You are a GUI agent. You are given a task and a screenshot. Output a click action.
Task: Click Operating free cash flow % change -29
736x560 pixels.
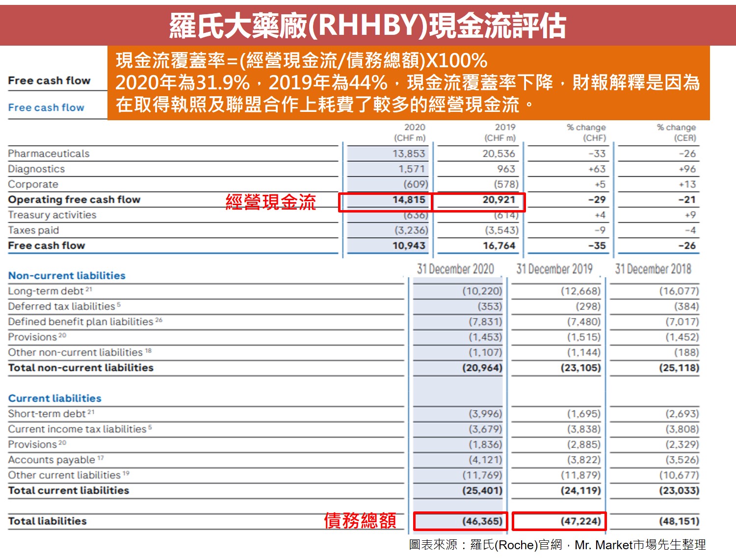(x=597, y=200)
